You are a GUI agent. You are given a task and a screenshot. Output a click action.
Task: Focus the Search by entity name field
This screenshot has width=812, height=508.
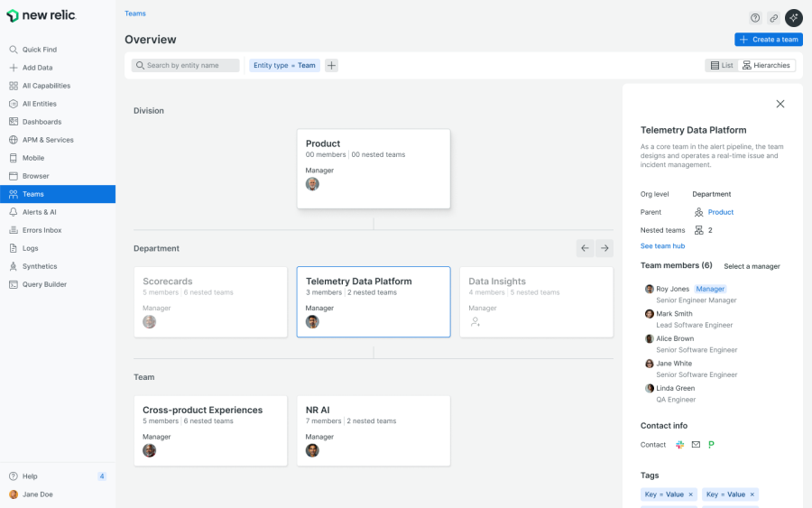[x=185, y=65]
